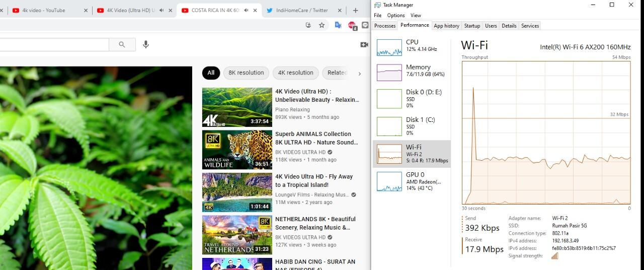Switch to the App history tab

coord(446,26)
